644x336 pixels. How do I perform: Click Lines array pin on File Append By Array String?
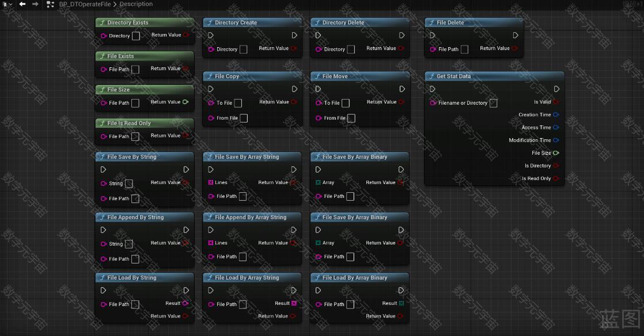[x=211, y=243]
